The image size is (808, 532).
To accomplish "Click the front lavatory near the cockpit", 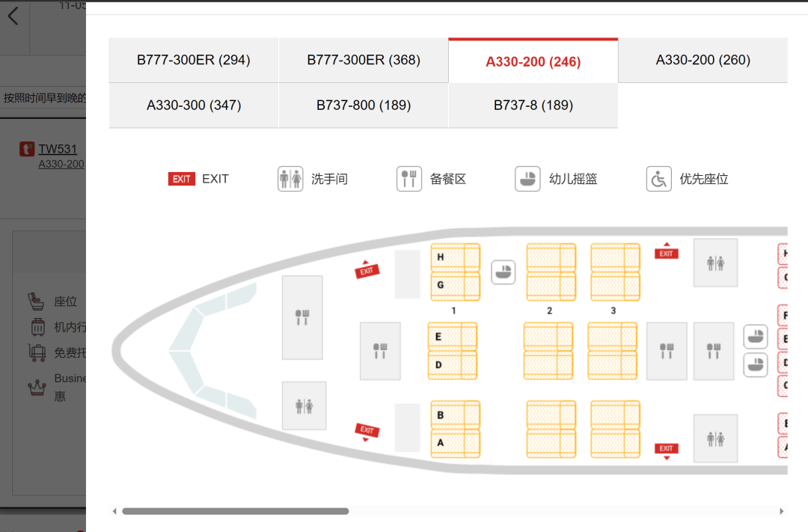I will coord(304,406).
